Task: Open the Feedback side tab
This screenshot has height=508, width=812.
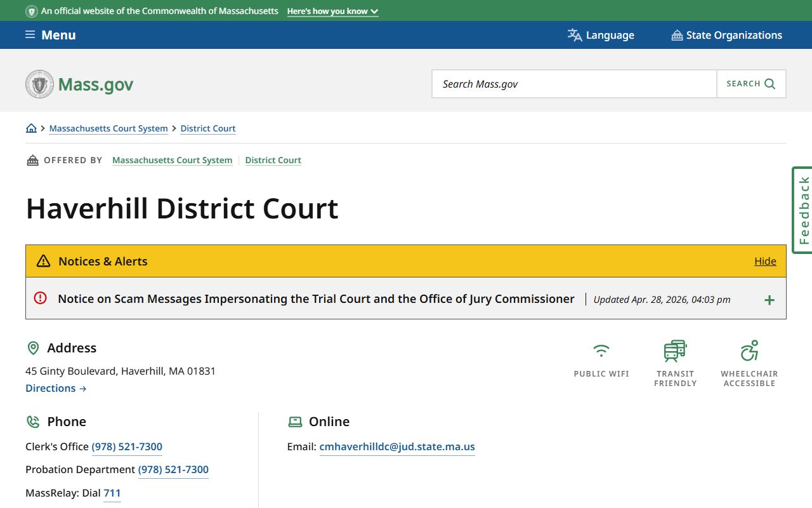Action: tap(802, 210)
